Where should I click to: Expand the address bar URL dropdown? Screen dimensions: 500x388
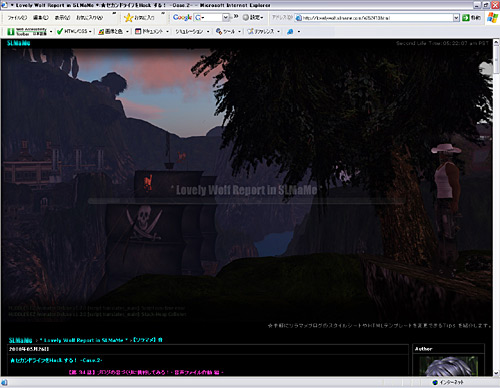[456, 18]
